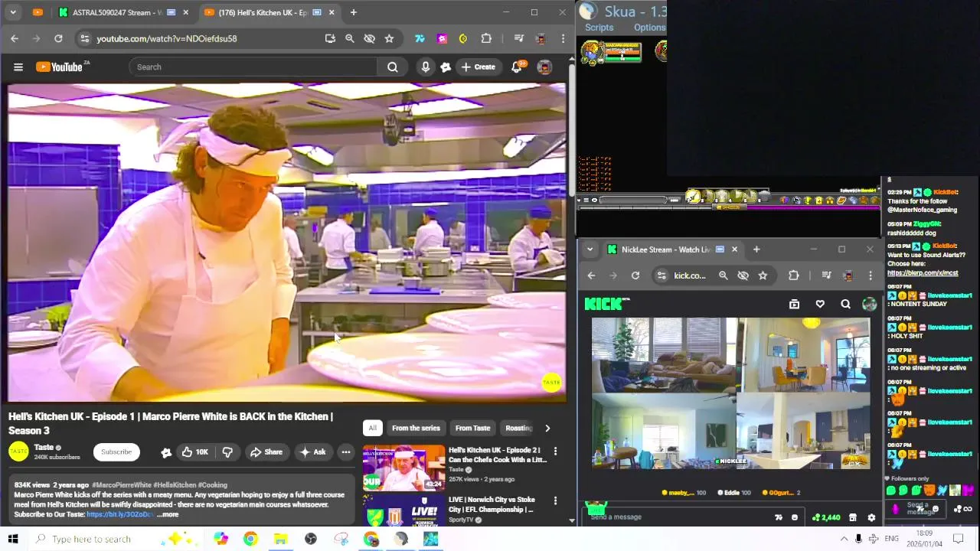Open Hell's Kitchen UK Episode 2 thumbnail
The image size is (980, 551).
(x=403, y=468)
